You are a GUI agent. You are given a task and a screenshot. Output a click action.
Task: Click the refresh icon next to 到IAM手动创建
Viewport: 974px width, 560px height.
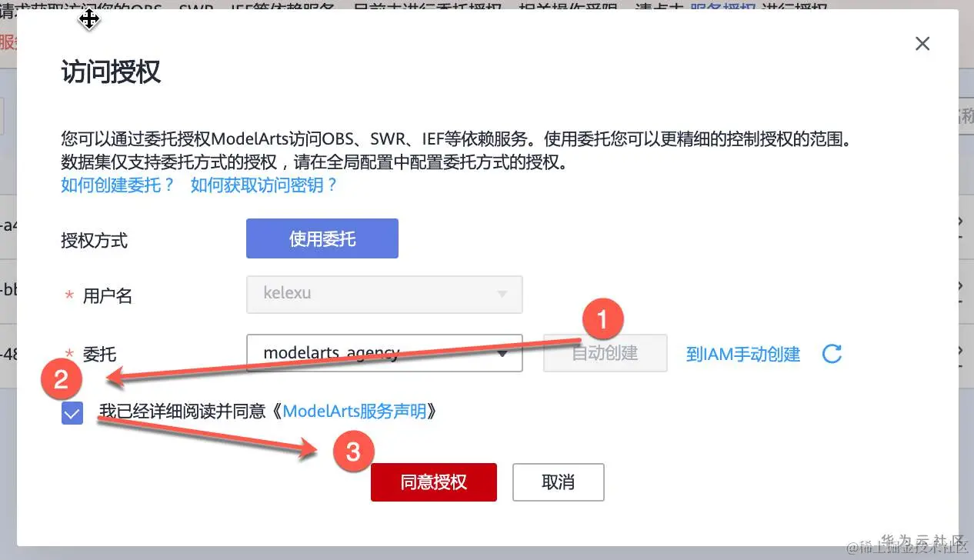click(x=832, y=354)
